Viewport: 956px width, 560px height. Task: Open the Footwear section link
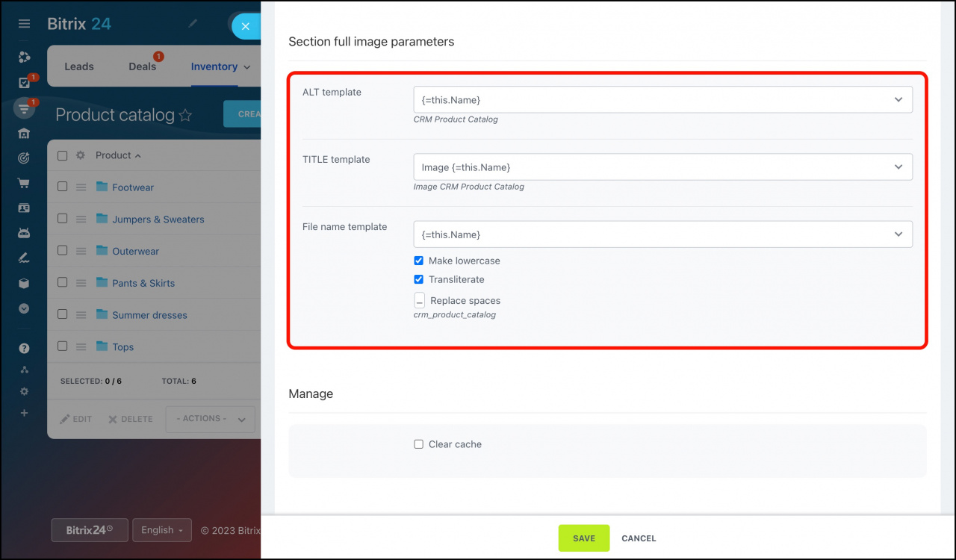pyautogui.click(x=133, y=187)
